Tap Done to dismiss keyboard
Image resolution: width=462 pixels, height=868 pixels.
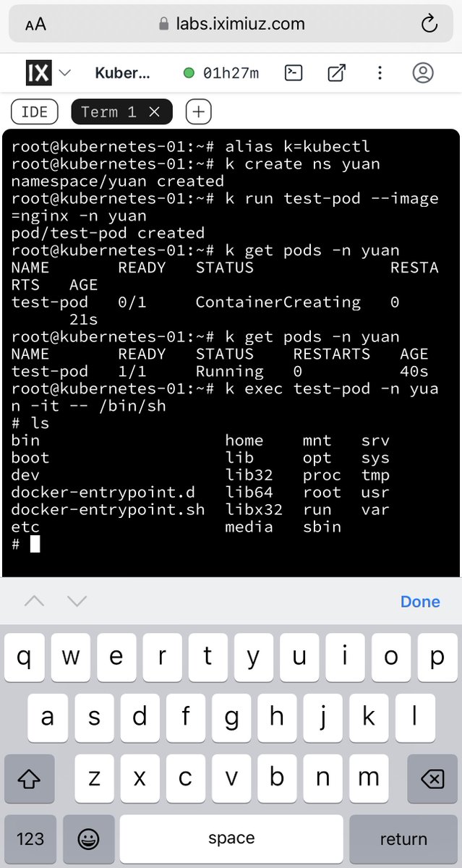coord(420,602)
